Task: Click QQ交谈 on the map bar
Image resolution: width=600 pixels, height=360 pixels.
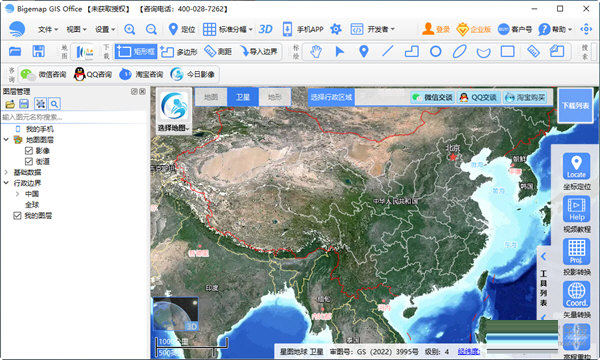Action: point(479,98)
